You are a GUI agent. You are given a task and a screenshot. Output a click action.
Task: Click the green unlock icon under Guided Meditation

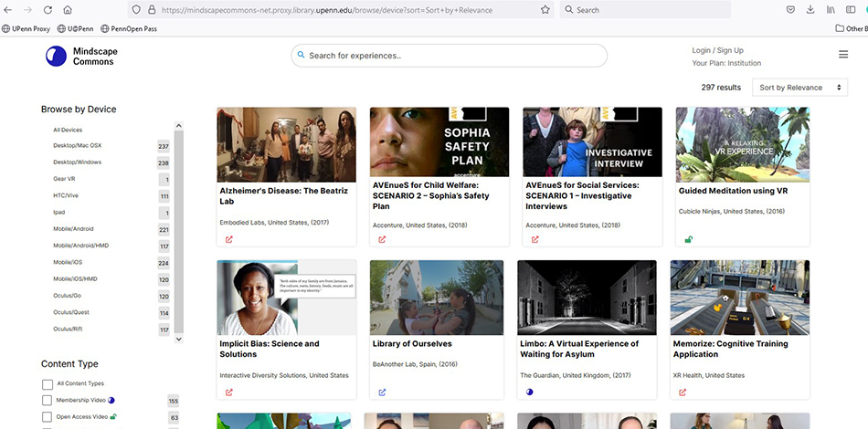click(688, 239)
